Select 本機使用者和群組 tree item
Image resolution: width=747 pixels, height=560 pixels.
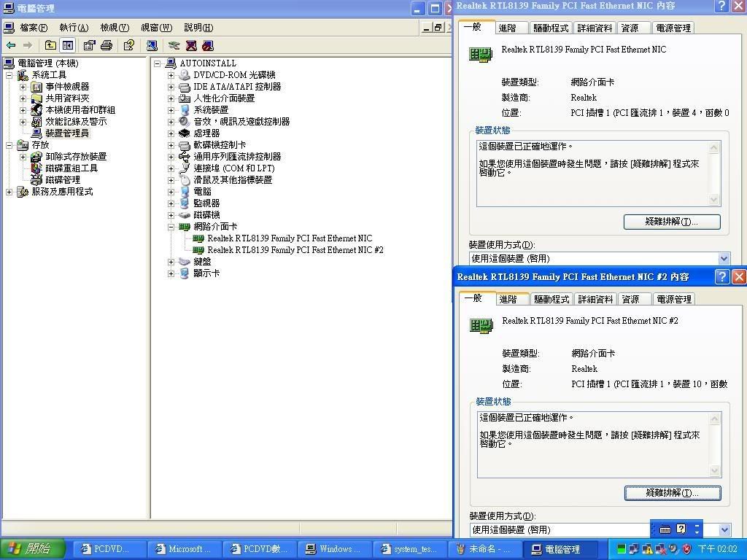coord(80,110)
